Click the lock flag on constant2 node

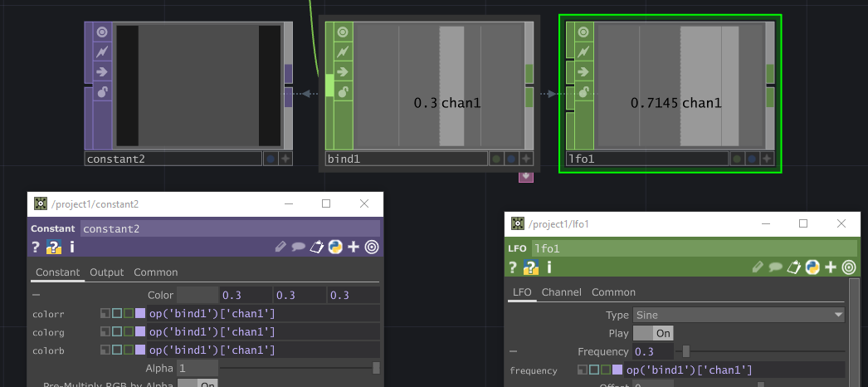tap(102, 91)
